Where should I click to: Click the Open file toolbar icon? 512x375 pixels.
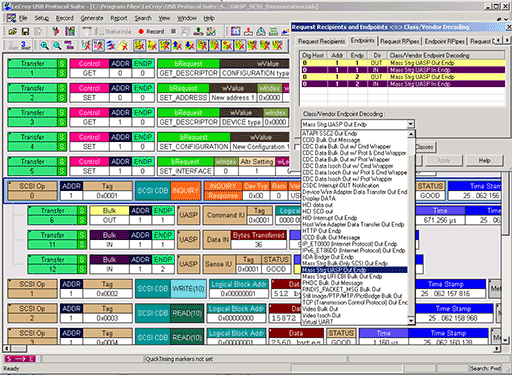(13, 31)
